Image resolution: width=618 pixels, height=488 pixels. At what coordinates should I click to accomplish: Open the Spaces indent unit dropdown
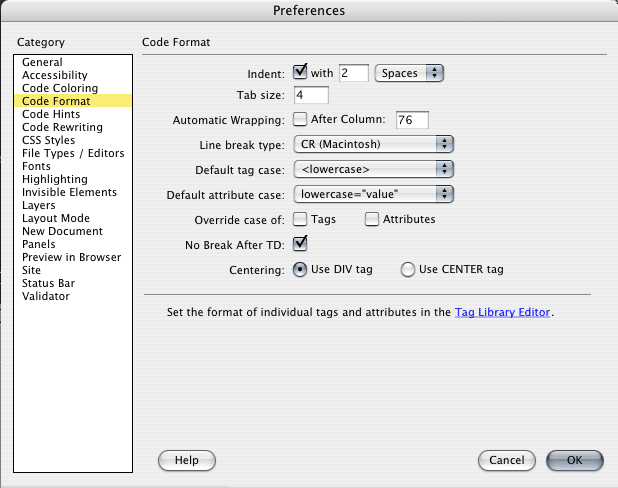click(x=409, y=73)
